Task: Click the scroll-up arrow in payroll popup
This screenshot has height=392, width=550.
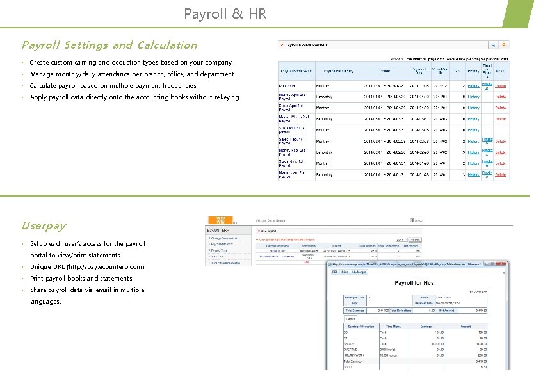Action: tap(504, 273)
